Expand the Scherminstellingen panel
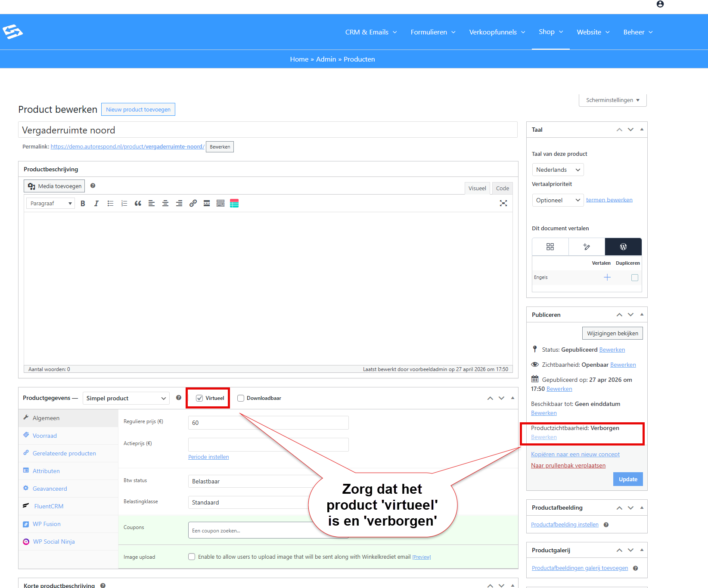Viewport: 708px width, 588px height. 612,100
